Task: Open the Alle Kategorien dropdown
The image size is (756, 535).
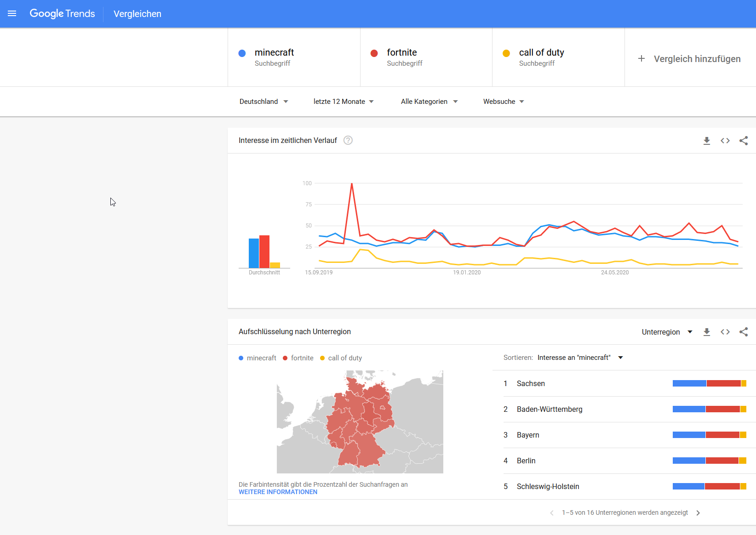Action: point(429,102)
